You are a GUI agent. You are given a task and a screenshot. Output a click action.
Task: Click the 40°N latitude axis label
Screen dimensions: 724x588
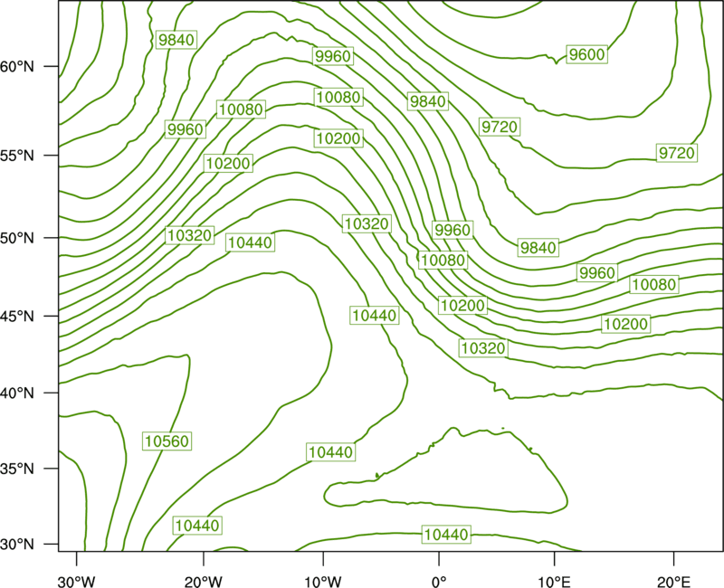coord(17,394)
